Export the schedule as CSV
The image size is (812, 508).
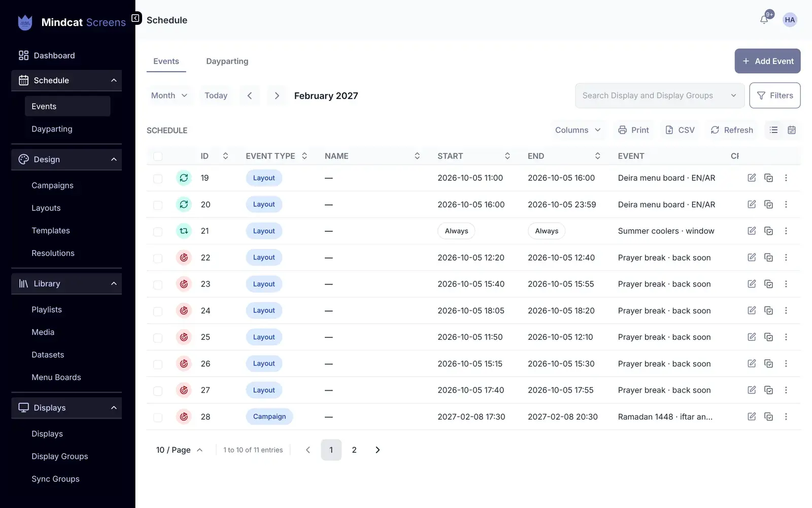point(680,130)
